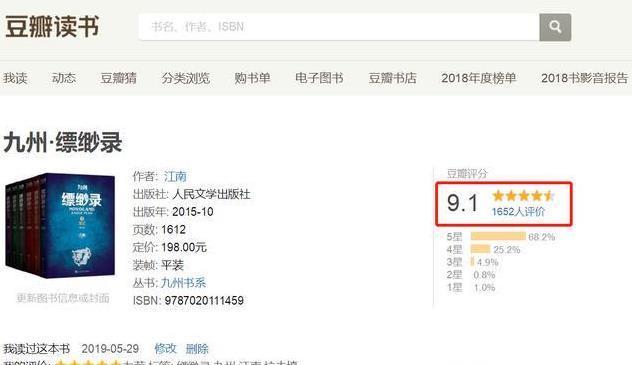This screenshot has height=365, width=632.
Task: Click 更新图书信息或封面 link
Action: pos(63,298)
